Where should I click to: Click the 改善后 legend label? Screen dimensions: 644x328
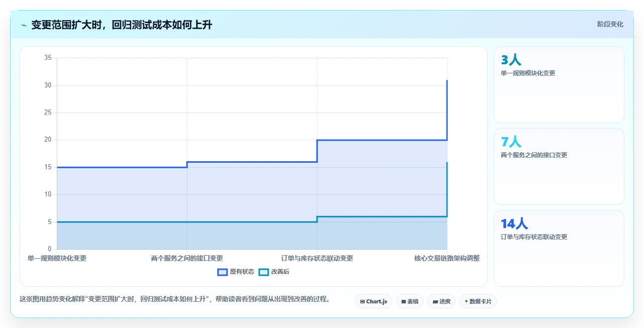[280, 272]
